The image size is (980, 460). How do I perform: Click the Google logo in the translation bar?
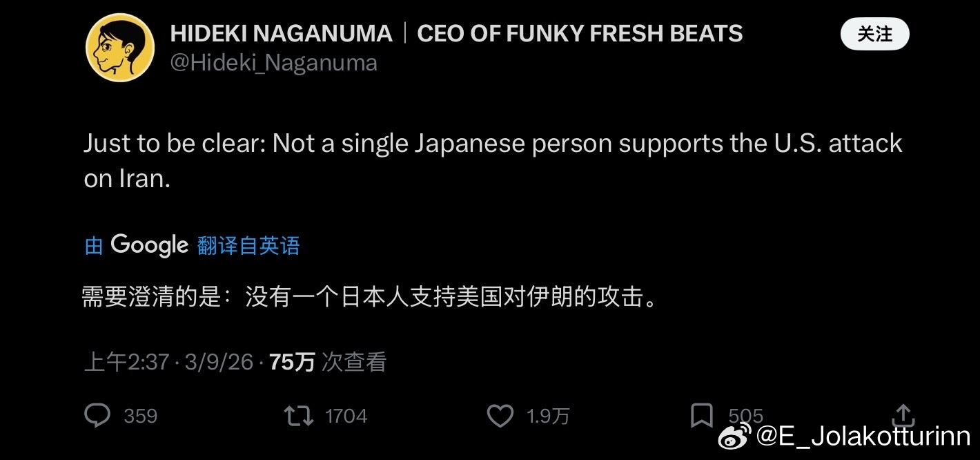coord(150,244)
